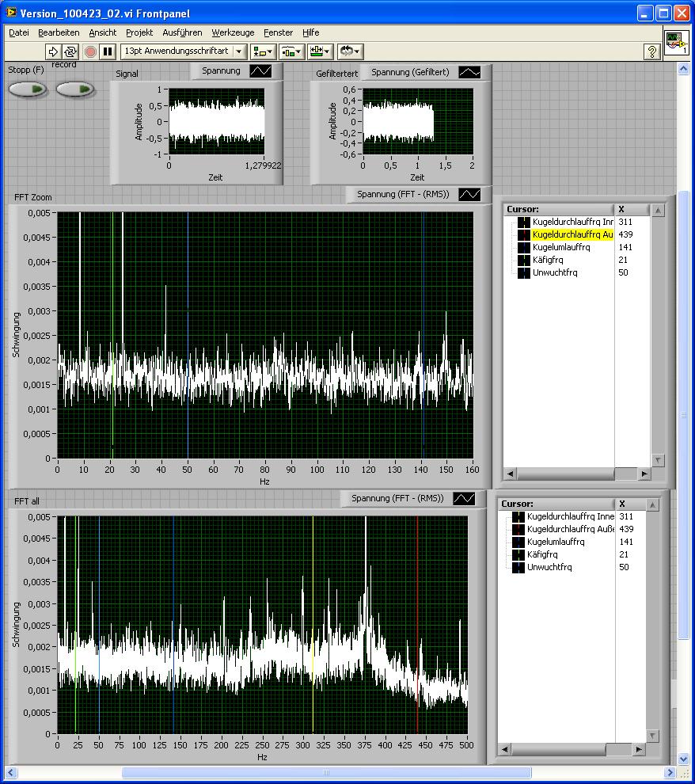
Task: Click the VI icon in top-right corner
Action: pos(676,43)
